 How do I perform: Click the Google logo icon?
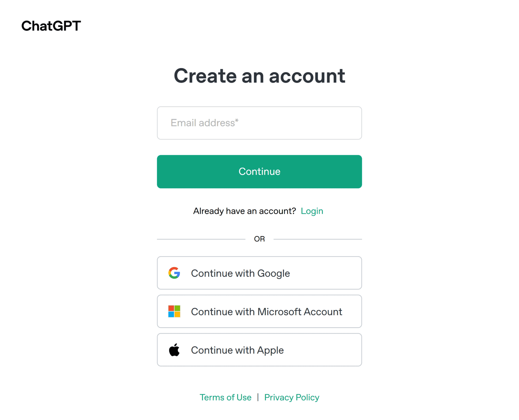pyautogui.click(x=174, y=273)
